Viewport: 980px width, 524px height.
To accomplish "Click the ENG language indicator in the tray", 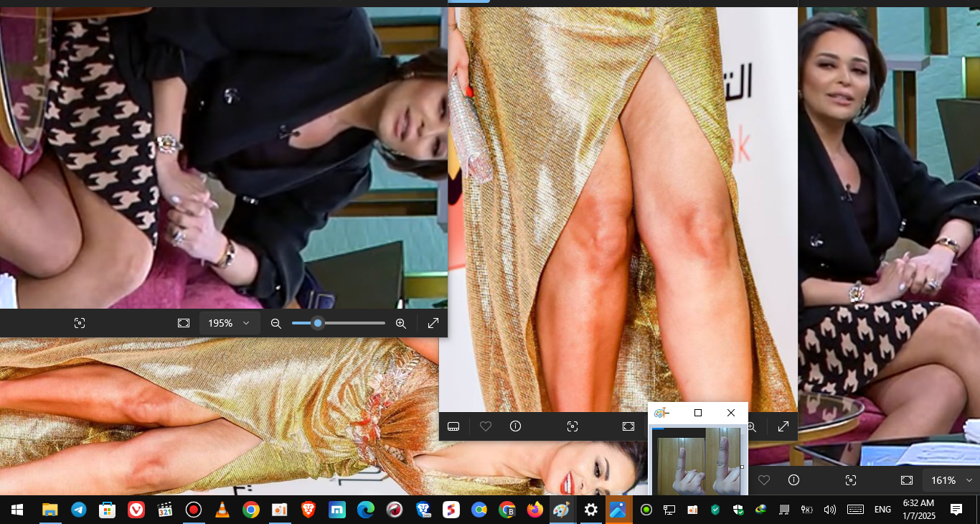I will [x=882, y=510].
